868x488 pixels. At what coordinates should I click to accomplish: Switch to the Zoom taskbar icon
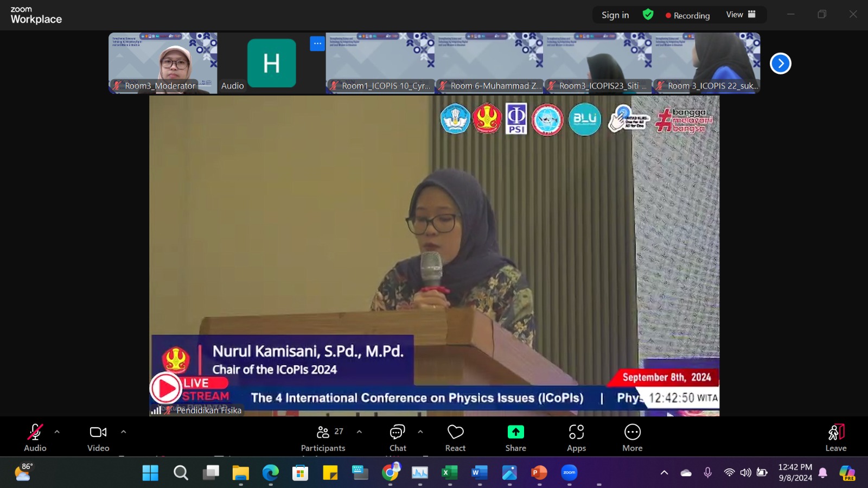click(x=569, y=473)
